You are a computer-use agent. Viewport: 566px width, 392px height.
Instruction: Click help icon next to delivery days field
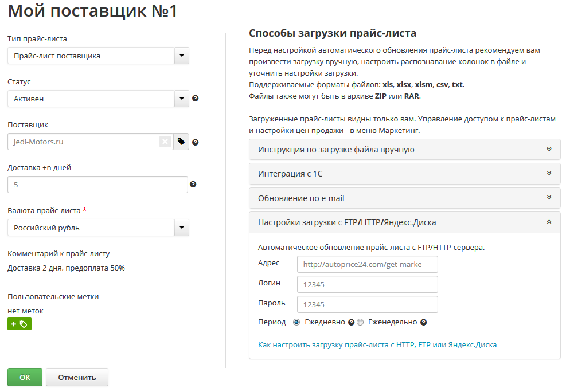click(193, 185)
